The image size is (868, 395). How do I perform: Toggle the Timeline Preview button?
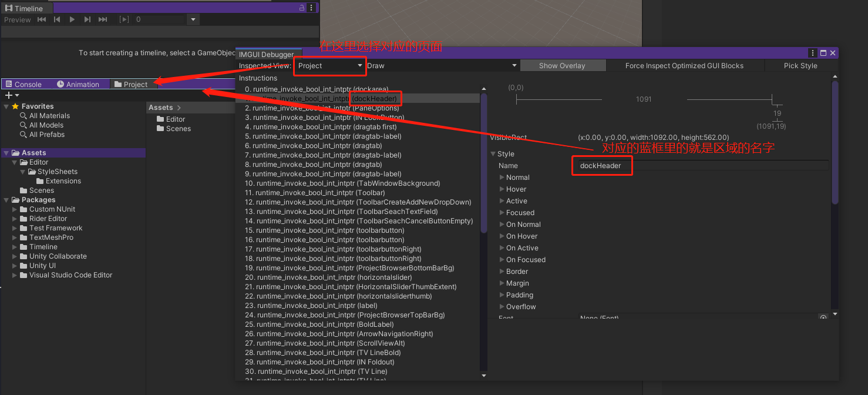tap(18, 20)
